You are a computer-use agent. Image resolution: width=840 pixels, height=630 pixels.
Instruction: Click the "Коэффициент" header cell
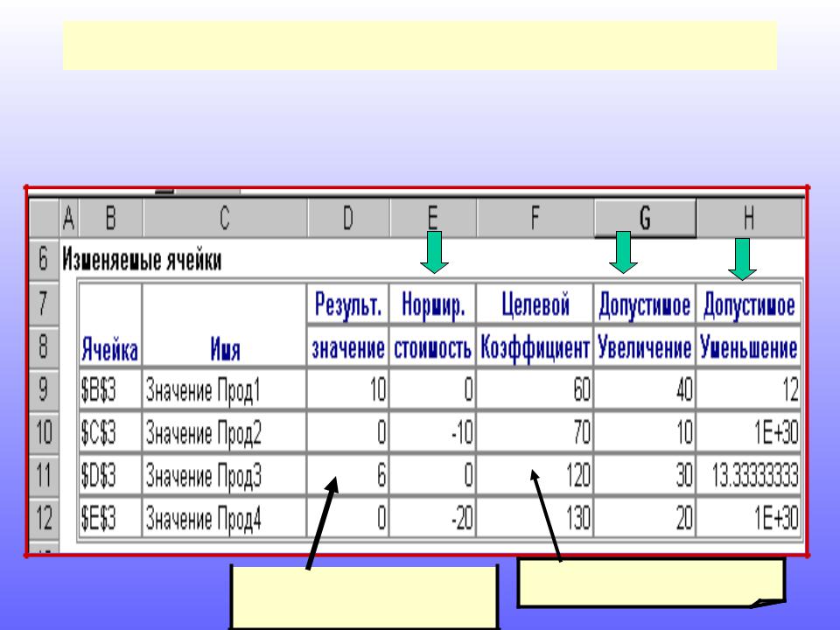pos(535,347)
